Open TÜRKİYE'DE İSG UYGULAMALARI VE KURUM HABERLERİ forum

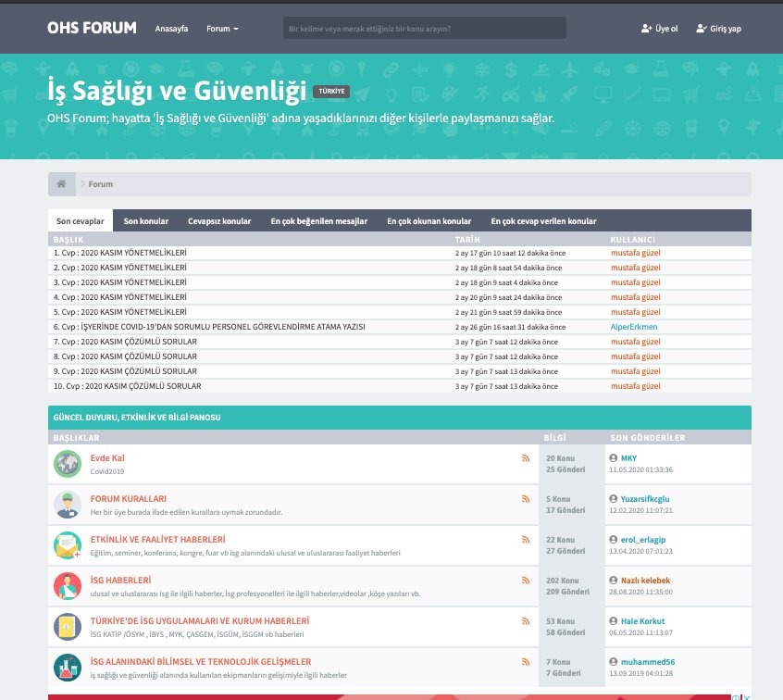click(x=199, y=620)
